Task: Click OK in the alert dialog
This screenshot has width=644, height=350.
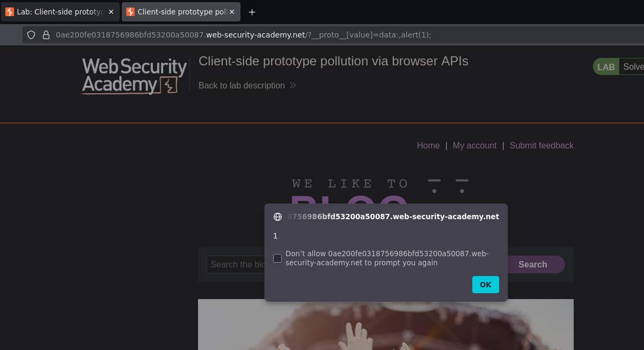Action: click(485, 285)
